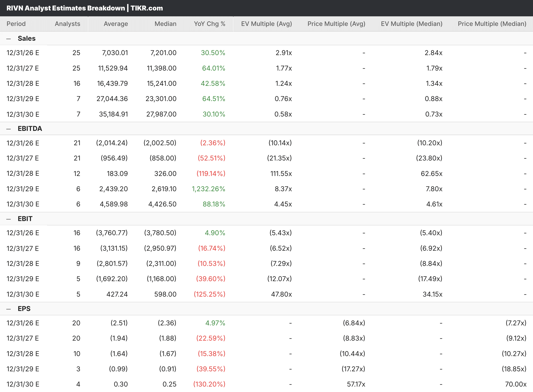Collapse the EBIT section
This screenshot has width=533, height=392.
pos(8,219)
